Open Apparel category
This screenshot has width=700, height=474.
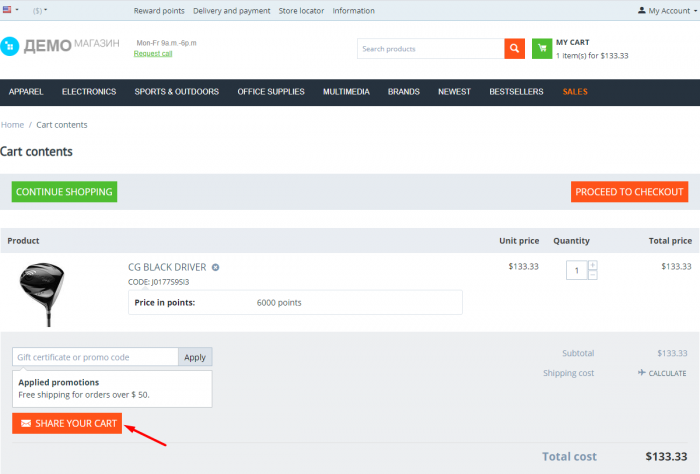26,92
